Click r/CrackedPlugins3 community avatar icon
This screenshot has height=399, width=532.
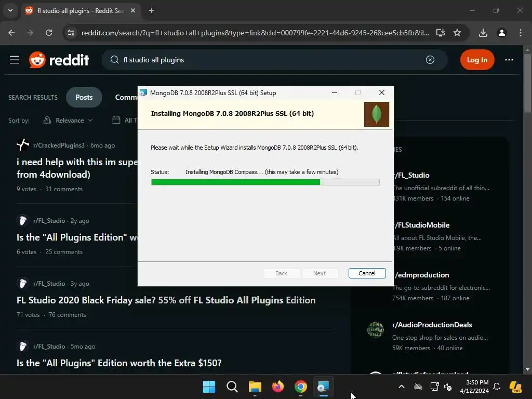(23, 145)
